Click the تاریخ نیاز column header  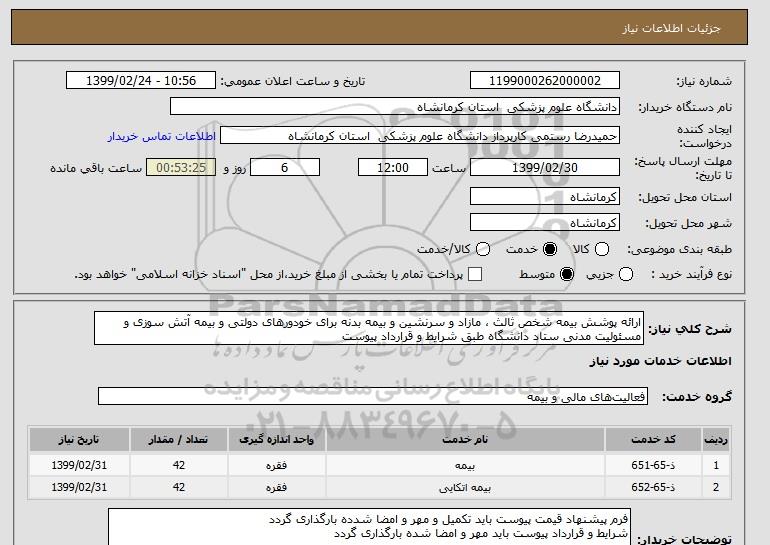point(79,439)
